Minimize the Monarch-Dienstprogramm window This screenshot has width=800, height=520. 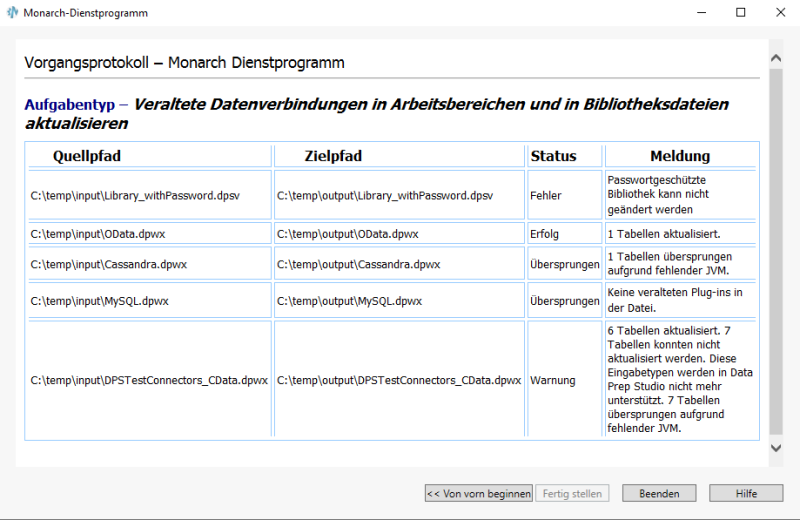pos(694,13)
